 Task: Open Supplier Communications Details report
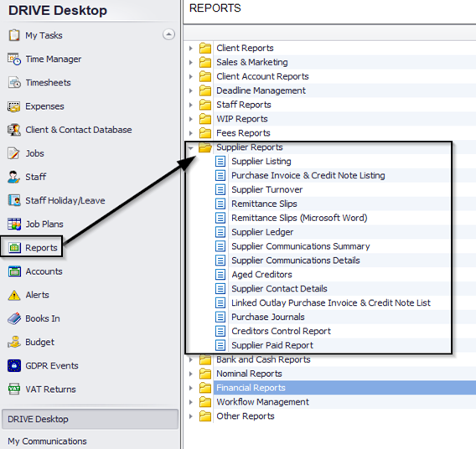pos(296,261)
